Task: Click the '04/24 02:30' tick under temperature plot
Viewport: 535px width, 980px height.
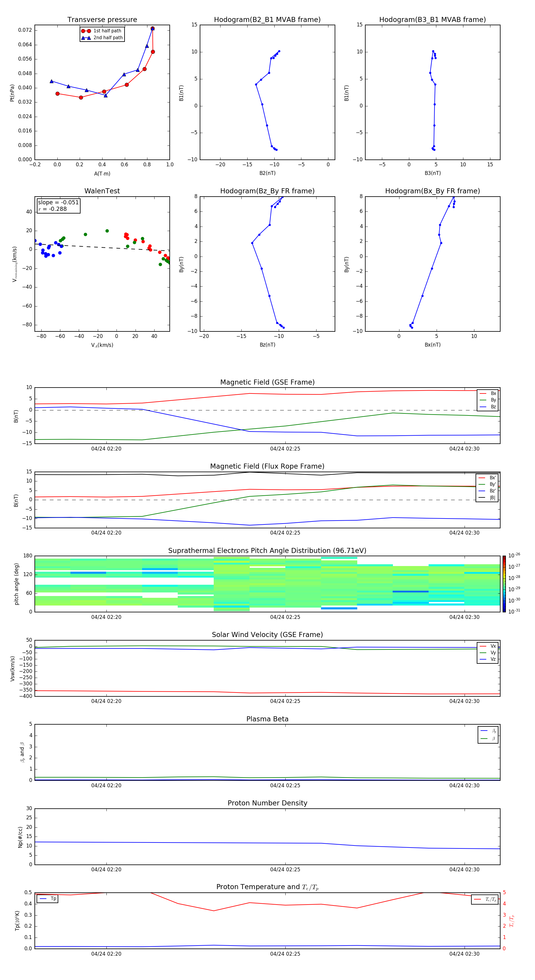Action: pyautogui.click(x=465, y=954)
